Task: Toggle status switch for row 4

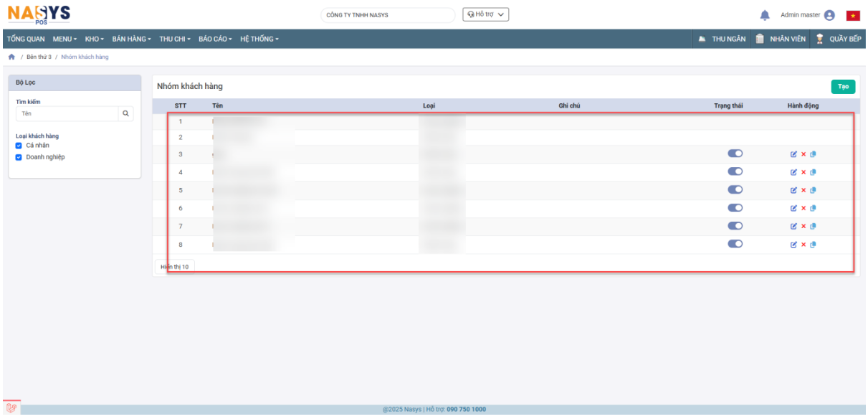Action: [735, 171]
